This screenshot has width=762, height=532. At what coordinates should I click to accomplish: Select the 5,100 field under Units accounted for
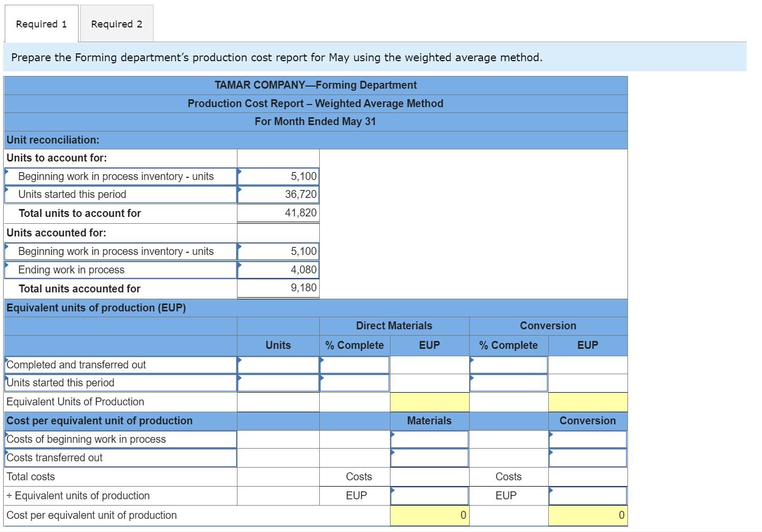278,251
